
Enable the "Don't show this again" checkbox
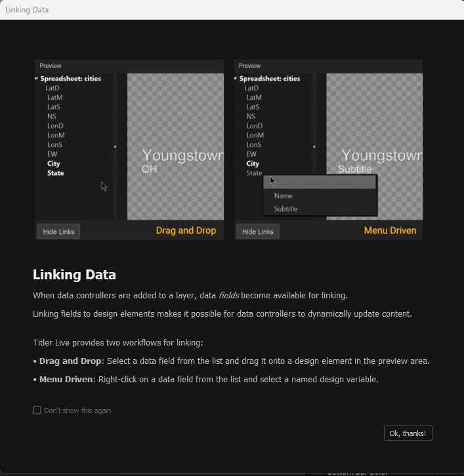pyautogui.click(x=37, y=410)
